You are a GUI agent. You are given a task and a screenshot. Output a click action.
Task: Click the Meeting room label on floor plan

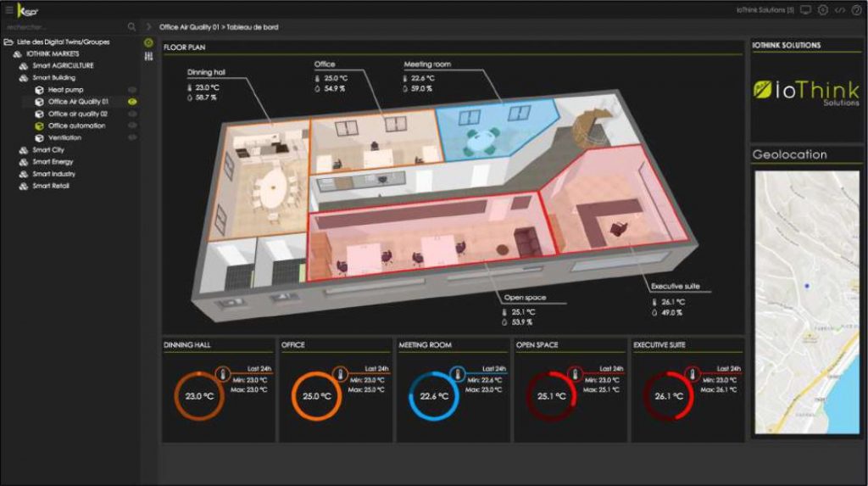(427, 64)
